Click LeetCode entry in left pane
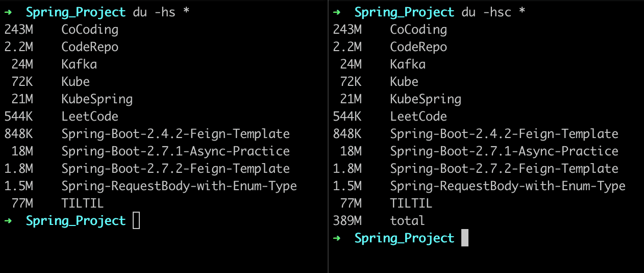 90,117
